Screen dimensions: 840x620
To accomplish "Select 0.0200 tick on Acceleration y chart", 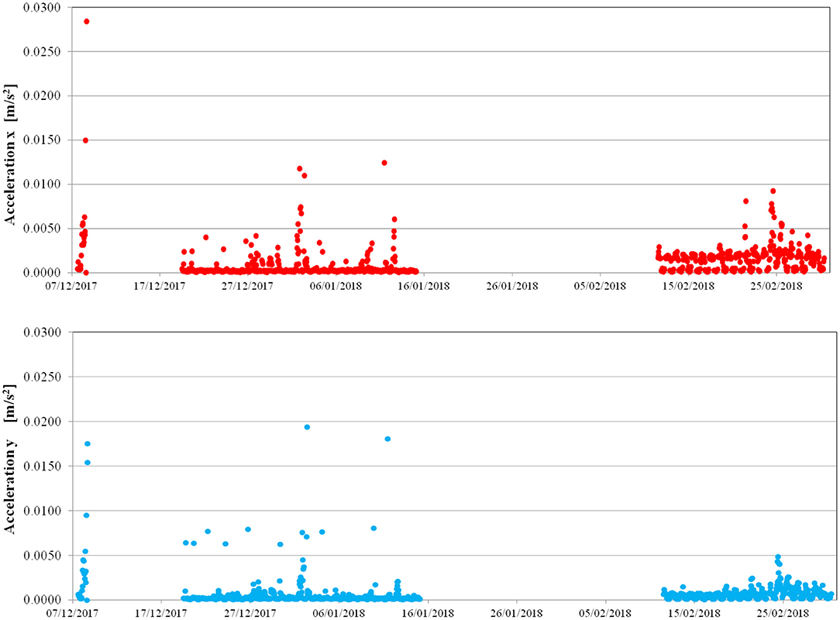I will tap(42, 421).
